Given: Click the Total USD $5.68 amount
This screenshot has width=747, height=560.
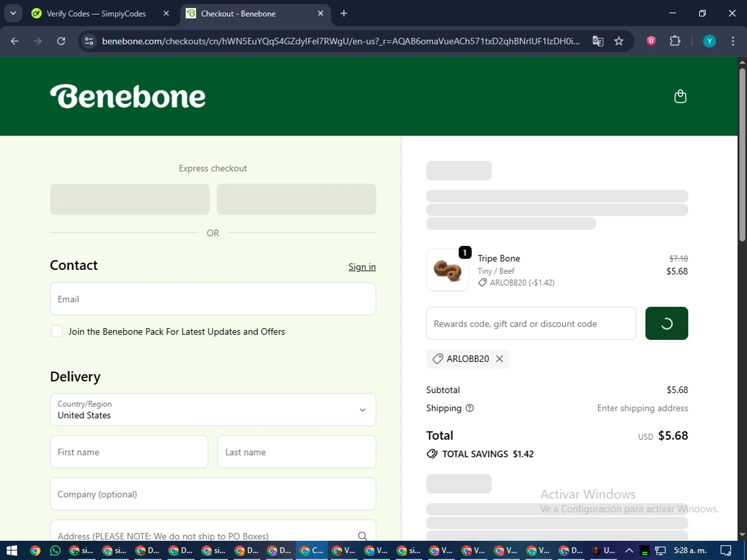Looking at the screenshot, I should click(x=673, y=436).
